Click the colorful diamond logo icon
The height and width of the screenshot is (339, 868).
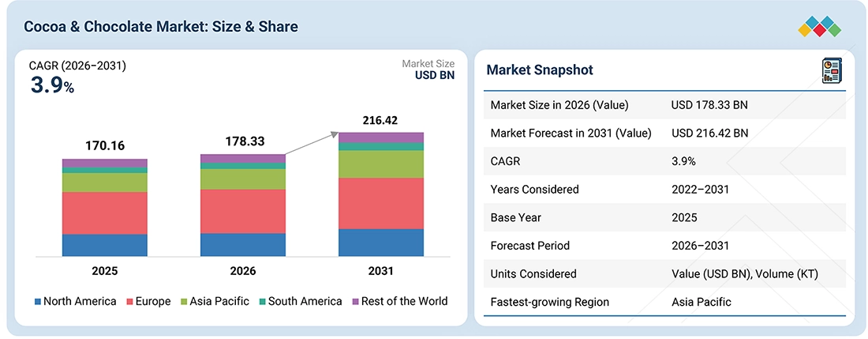coord(819,27)
